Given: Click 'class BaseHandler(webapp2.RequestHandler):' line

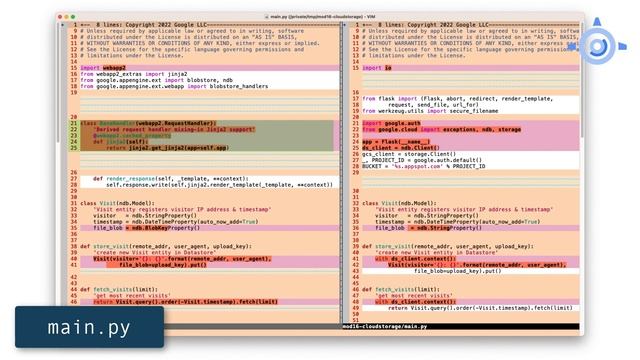Looking at the screenshot, I should tap(148, 123).
